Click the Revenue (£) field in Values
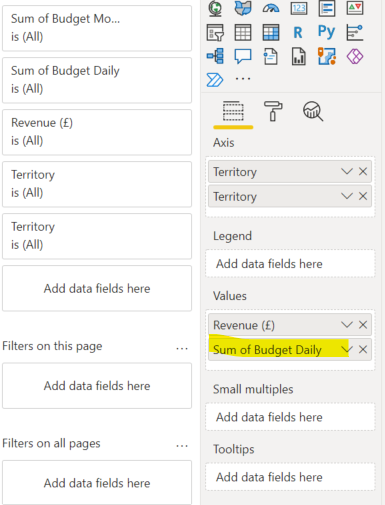The image size is (385, 505). [x=290, y=325]
